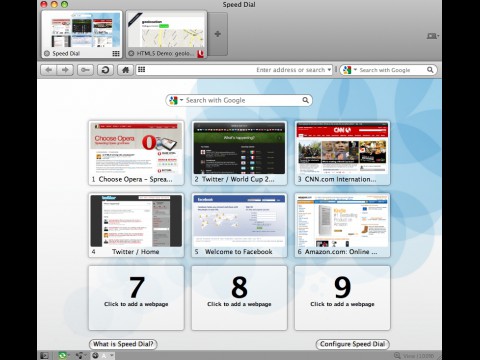Click Speed Dial grid icon in address bar
480x360 pixels.
click(x=142, y=70)
